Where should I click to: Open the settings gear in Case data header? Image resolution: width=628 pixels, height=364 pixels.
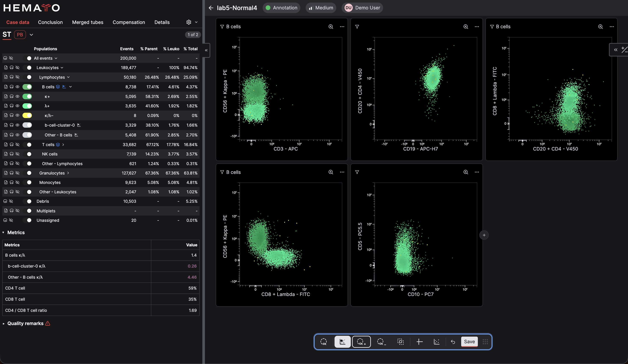189,22
